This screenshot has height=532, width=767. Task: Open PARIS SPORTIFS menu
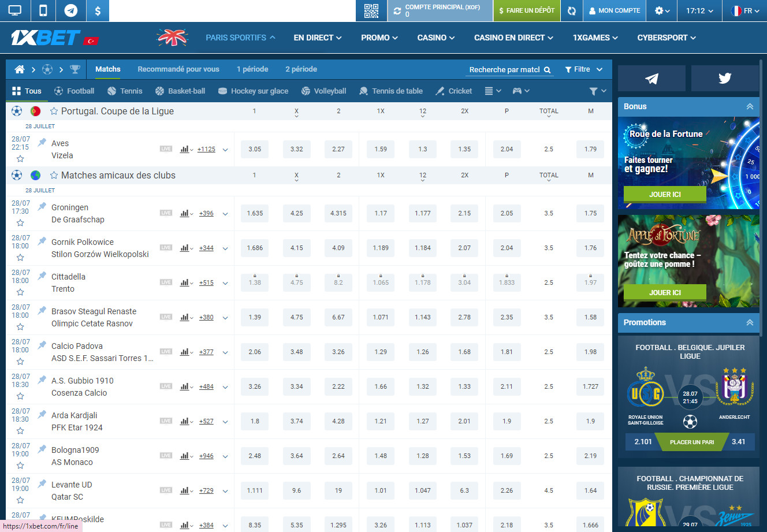pyautogui.click(x=240, y=38)
